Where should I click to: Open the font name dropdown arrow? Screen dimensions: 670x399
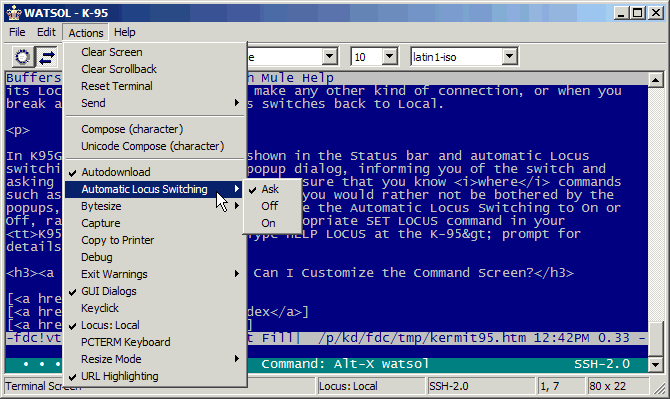(329, 56)
